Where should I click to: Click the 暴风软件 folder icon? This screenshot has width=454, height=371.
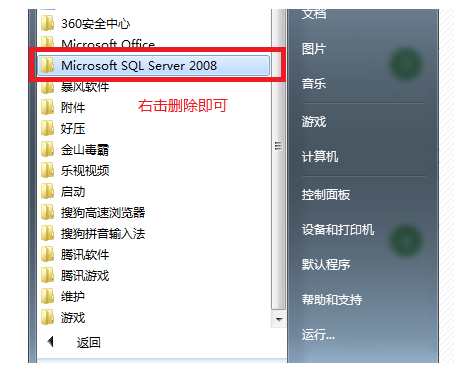coord(47,87)
